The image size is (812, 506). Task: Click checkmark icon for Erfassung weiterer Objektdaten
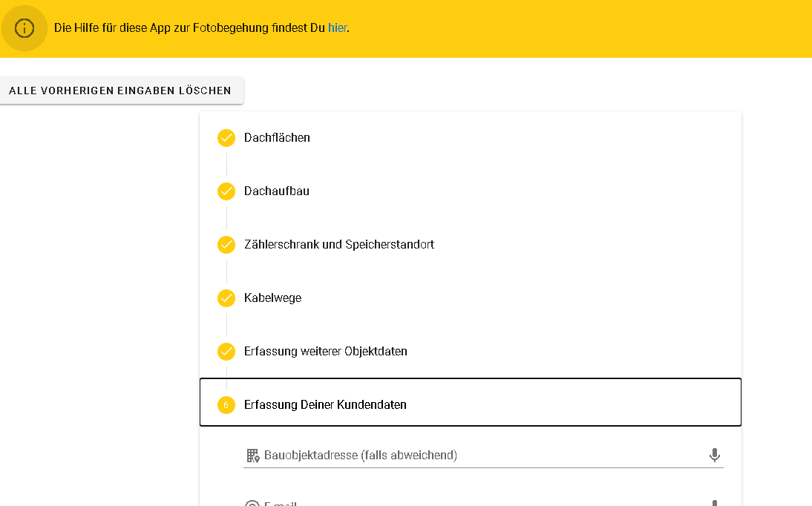226,352
